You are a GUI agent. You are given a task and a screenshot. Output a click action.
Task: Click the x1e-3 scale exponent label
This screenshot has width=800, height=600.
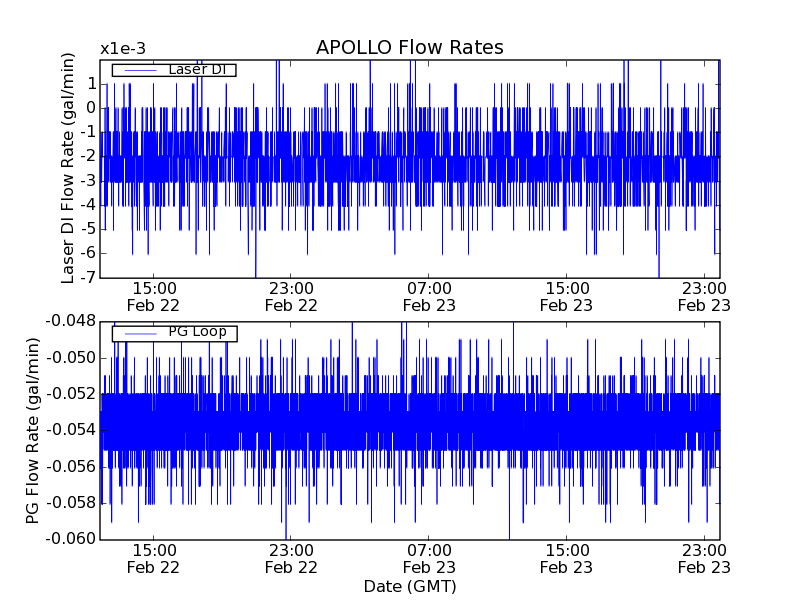123,49
